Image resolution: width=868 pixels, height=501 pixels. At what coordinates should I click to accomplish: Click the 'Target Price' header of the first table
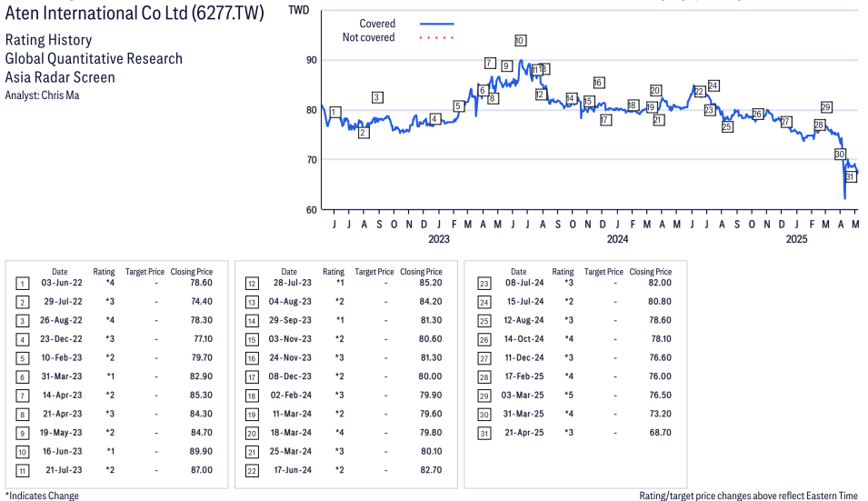coord(145,272)
